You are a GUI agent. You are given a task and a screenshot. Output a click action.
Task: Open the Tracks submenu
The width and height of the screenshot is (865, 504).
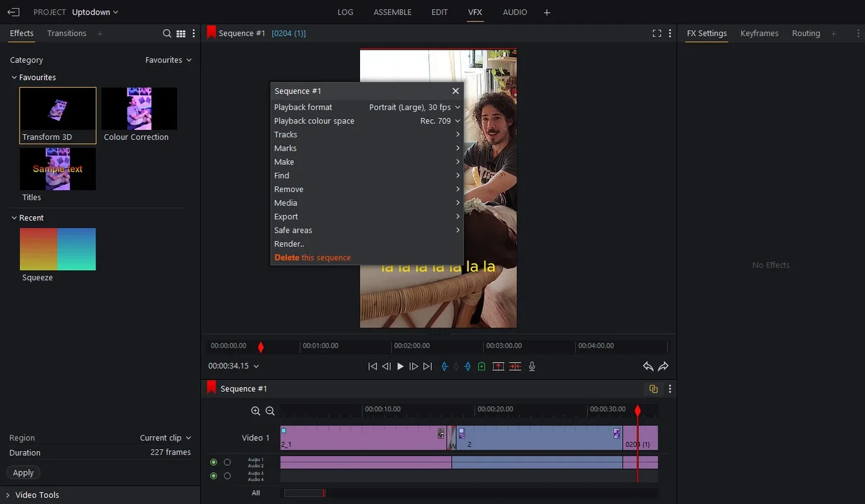367,135
